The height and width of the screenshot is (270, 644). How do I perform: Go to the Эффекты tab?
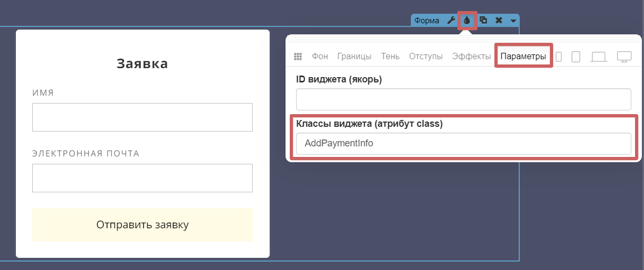472,57
